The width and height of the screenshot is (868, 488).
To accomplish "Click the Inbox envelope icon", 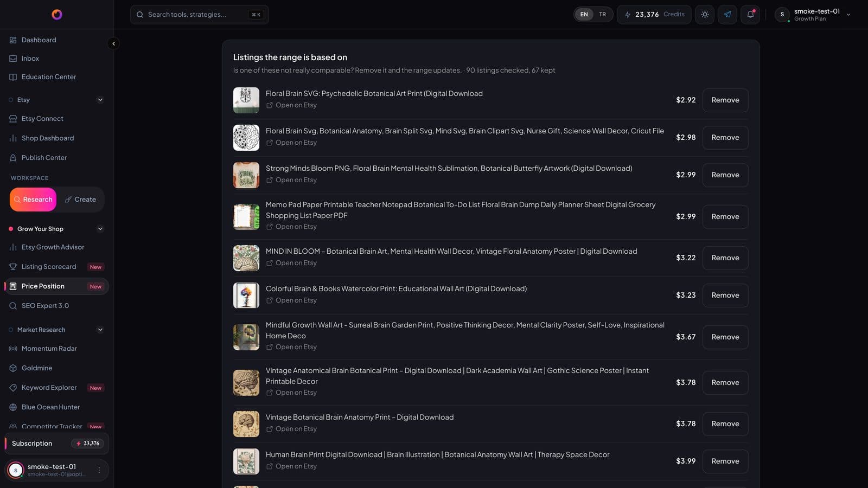I will (x=13, y=59).
